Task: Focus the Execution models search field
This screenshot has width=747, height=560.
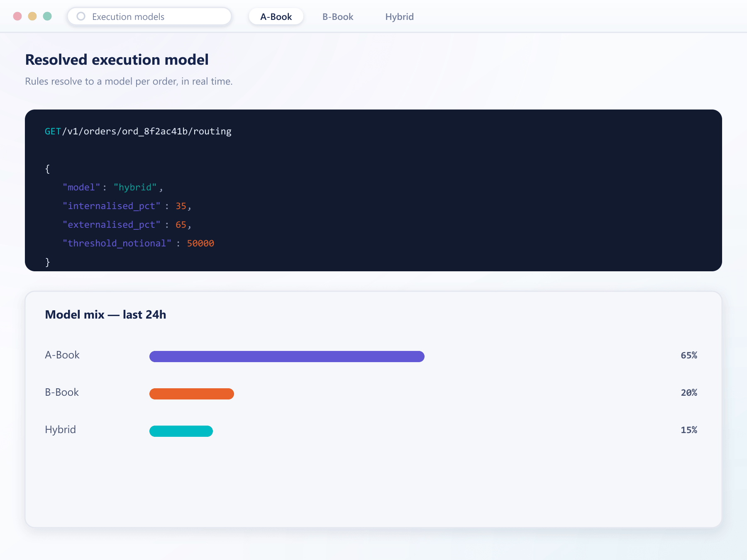Action: [x=149, y=17]
